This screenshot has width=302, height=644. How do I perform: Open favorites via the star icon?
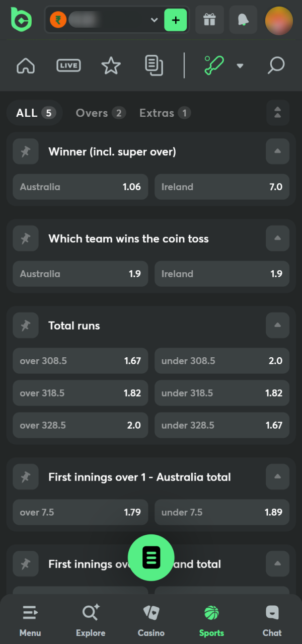[x=111, y=65]
